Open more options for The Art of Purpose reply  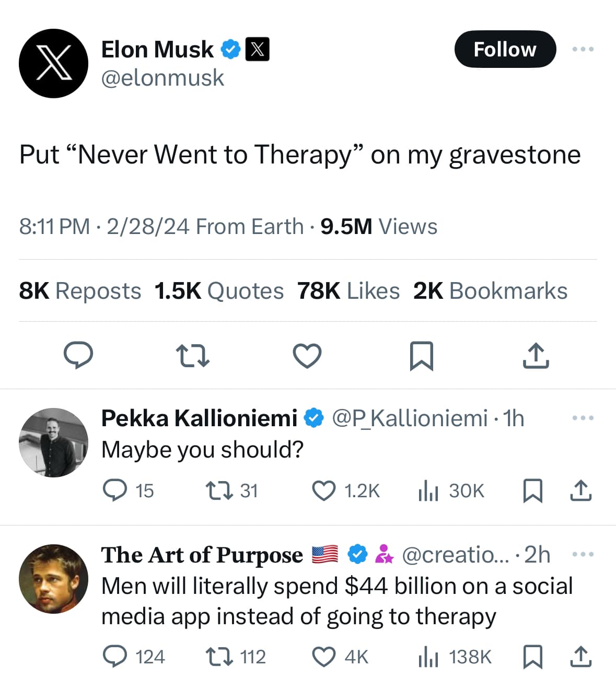click(583, 554)
